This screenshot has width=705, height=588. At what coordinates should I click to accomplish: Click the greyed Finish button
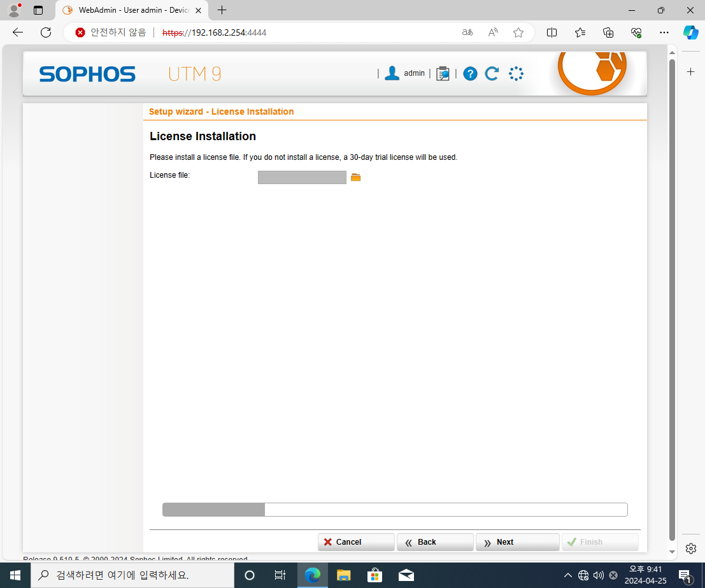600,542
